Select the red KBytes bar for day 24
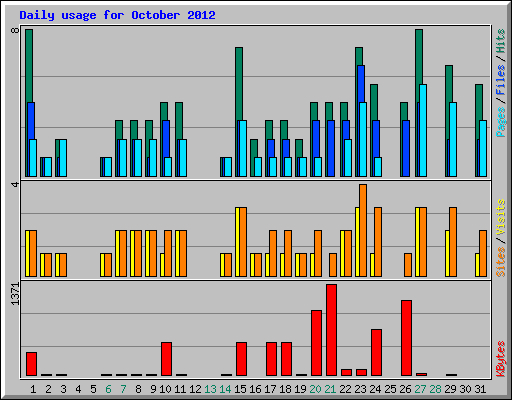The height and width of the screenshot is (400, 512). click(x=376, y=353)
